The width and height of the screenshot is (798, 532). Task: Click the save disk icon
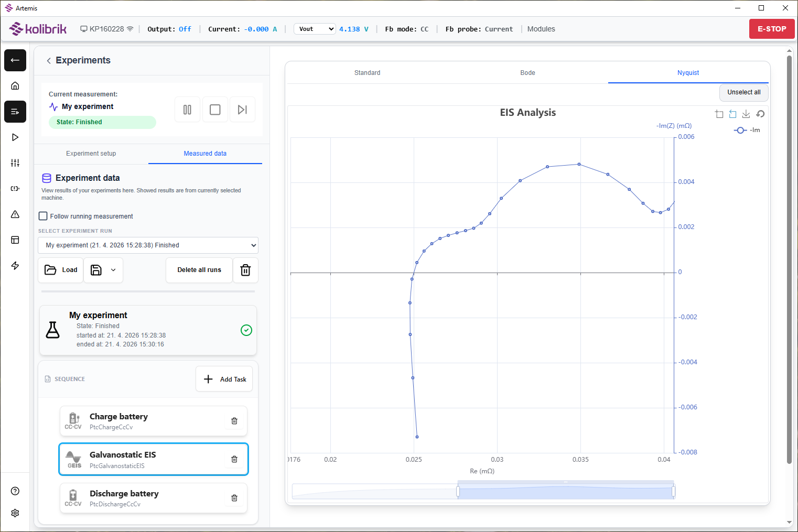coord(96,270)
